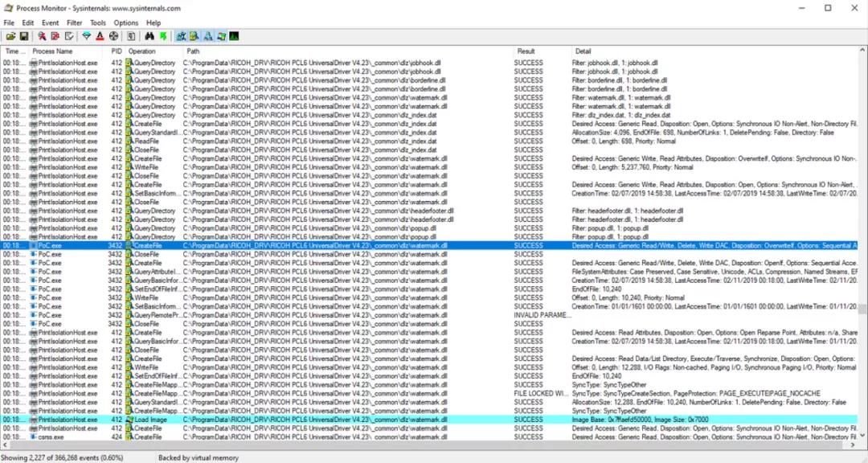This screenshot has height=463, width=868.
Task: Toggle Show File System Activity button
Action: coord(194,36)
